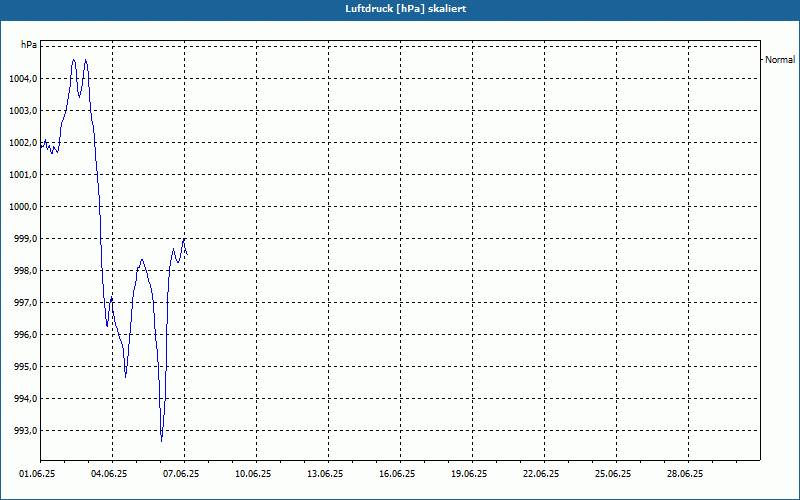Click the 'Normal' legend label

780,60
